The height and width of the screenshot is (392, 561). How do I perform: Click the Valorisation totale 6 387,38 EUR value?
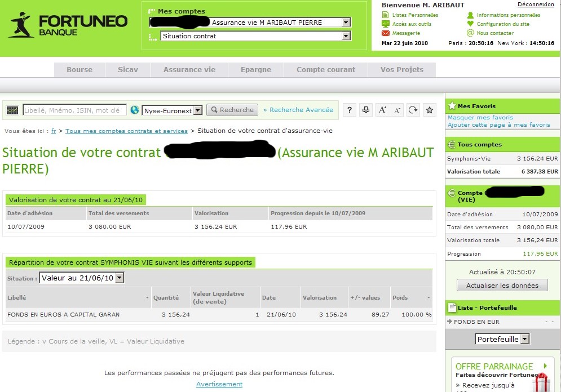(540, 172)
